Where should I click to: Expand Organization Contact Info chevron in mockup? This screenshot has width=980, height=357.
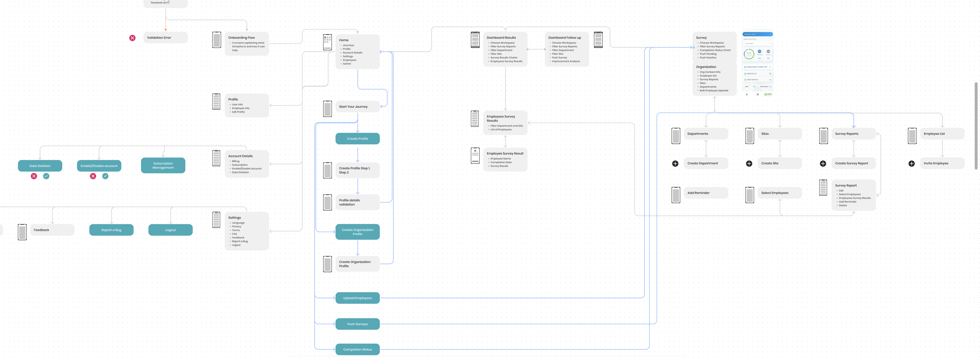[x=770, y=67]
